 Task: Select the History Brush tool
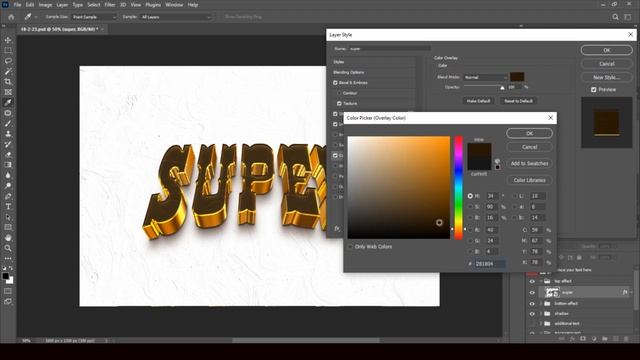[x=8, y=144]
